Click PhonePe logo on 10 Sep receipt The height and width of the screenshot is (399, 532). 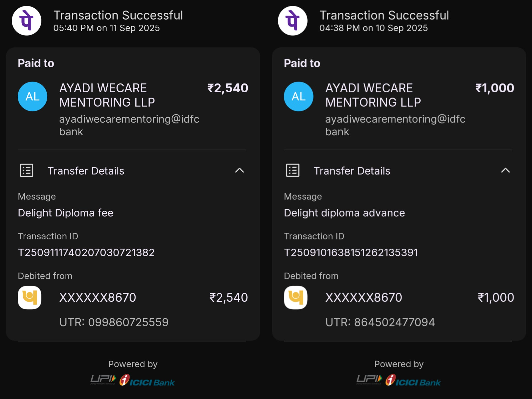coord(293,21)
